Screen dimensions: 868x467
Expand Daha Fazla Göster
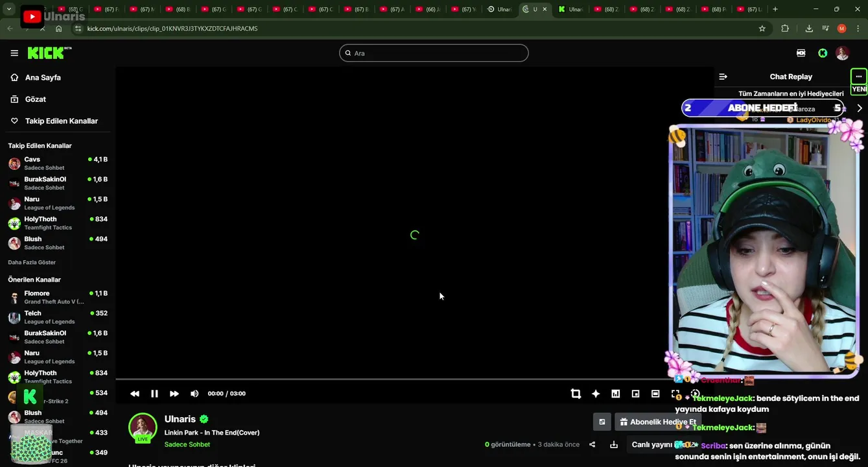32,263
